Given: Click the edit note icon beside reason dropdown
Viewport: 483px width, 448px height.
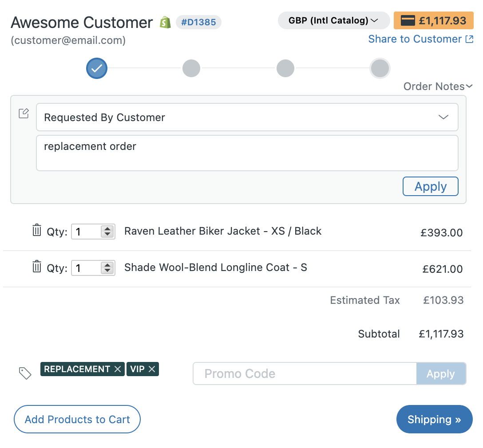Looking at the screenshot, I should (x=24, y=113).
